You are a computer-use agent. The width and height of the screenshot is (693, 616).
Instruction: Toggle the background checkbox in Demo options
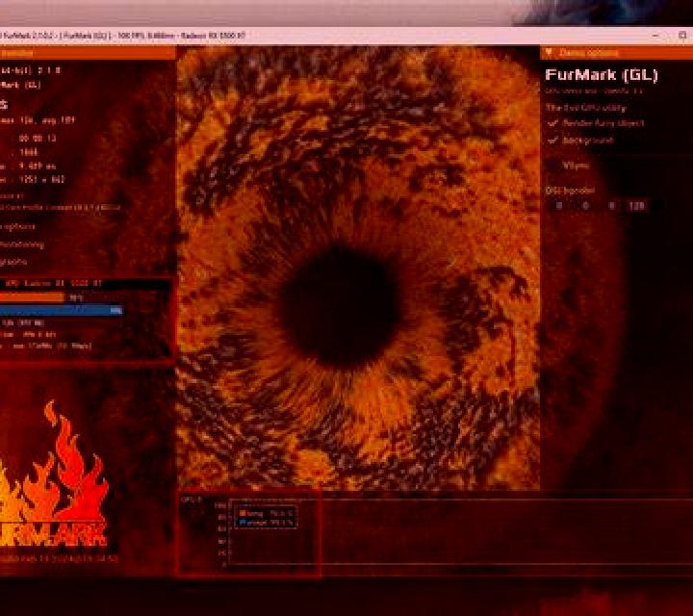pos(552,141)
